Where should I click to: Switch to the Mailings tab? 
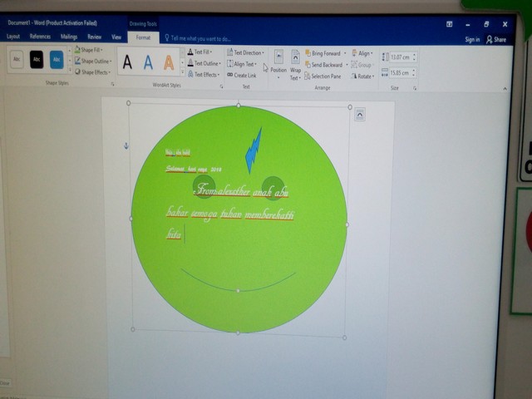click(69, 37)
